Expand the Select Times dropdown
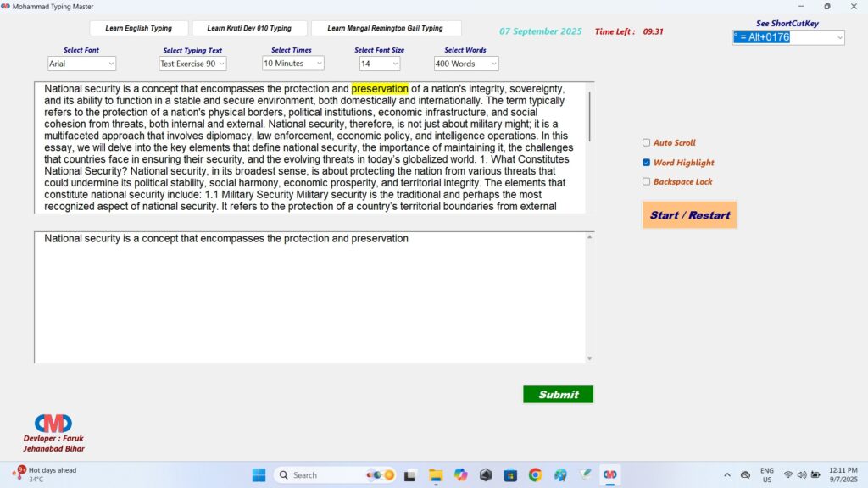This screenshot has height=488, width=868. tap(293, 64)
